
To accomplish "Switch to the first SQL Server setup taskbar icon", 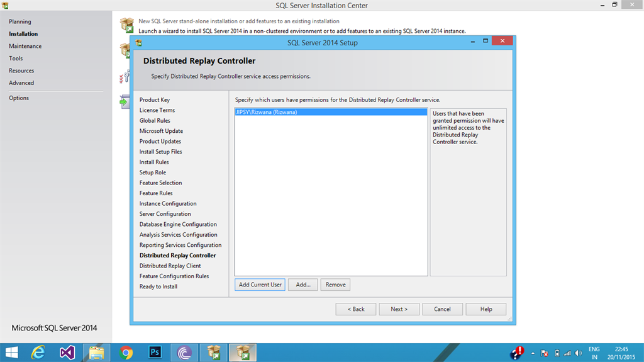I will [x=214, y=353].
